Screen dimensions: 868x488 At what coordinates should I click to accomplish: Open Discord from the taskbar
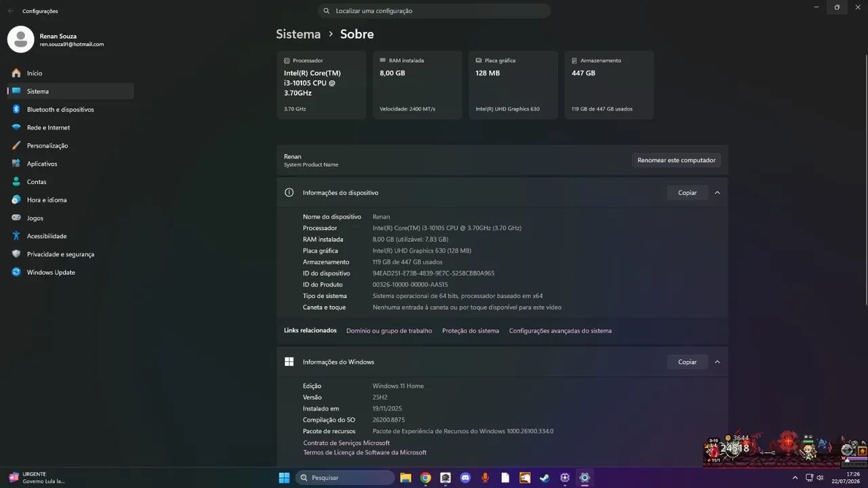465,478
